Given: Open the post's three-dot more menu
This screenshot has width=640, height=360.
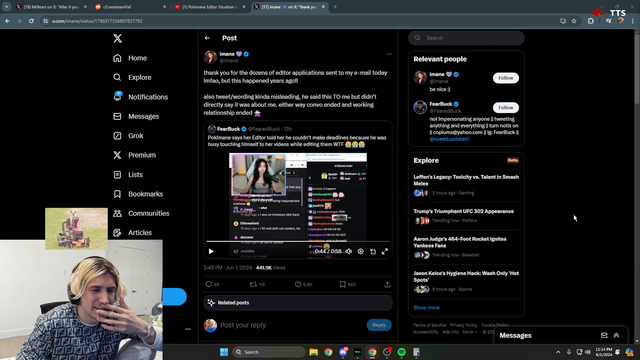Looking at the screenshot, I should click(389, 54).
